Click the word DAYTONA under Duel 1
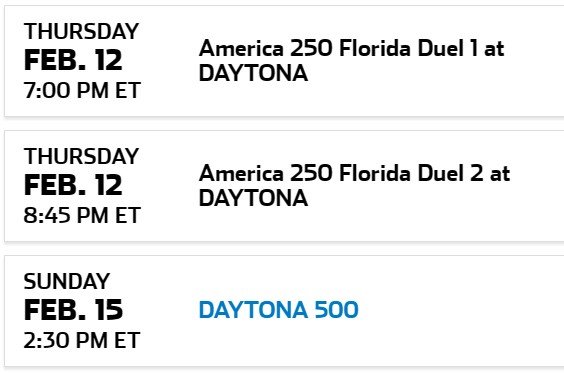This screenshot has width=564, height=374. pyautogui.click(x=253, y=73)
